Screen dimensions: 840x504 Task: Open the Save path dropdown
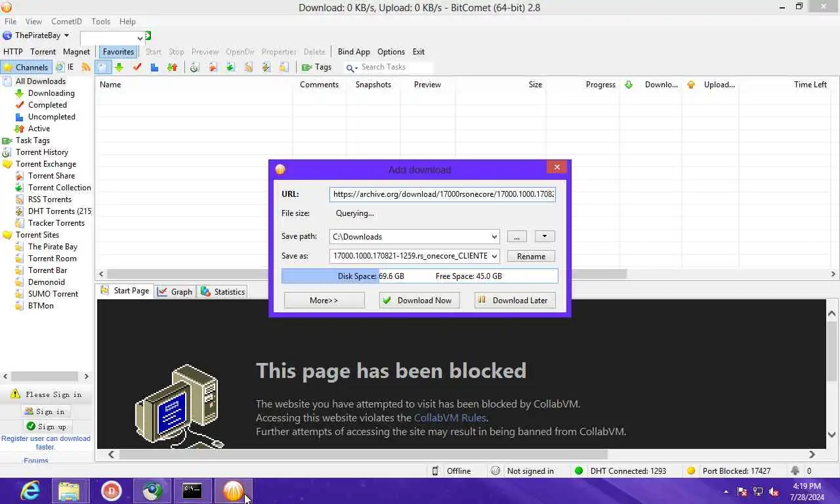tap(494, 237)
